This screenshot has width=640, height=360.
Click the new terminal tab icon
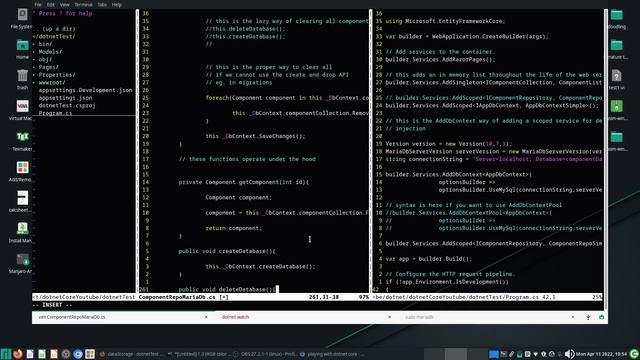pos(588,317)
